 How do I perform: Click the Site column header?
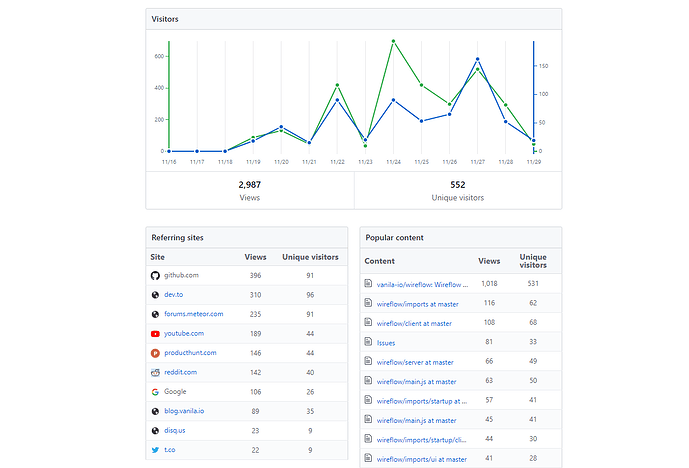coord(157,257)
